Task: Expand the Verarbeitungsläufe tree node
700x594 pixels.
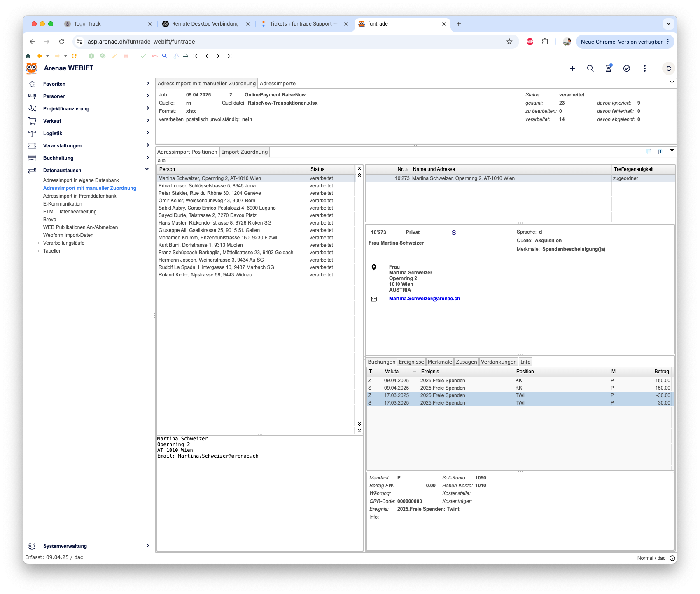Action: pos(39,243)
